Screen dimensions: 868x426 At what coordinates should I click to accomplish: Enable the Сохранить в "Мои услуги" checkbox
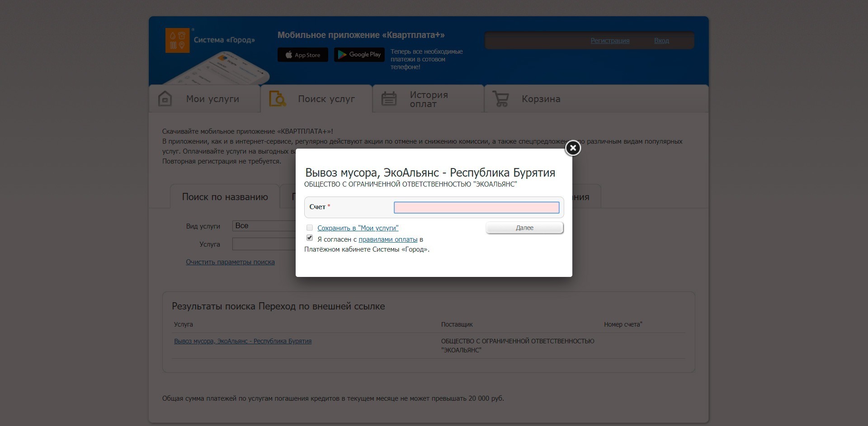pos(310,228)
